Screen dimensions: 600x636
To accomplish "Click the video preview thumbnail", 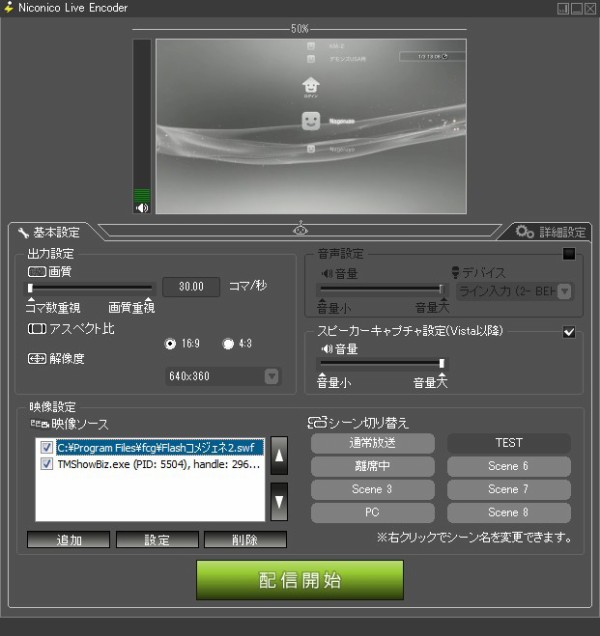I will point(311,126).
